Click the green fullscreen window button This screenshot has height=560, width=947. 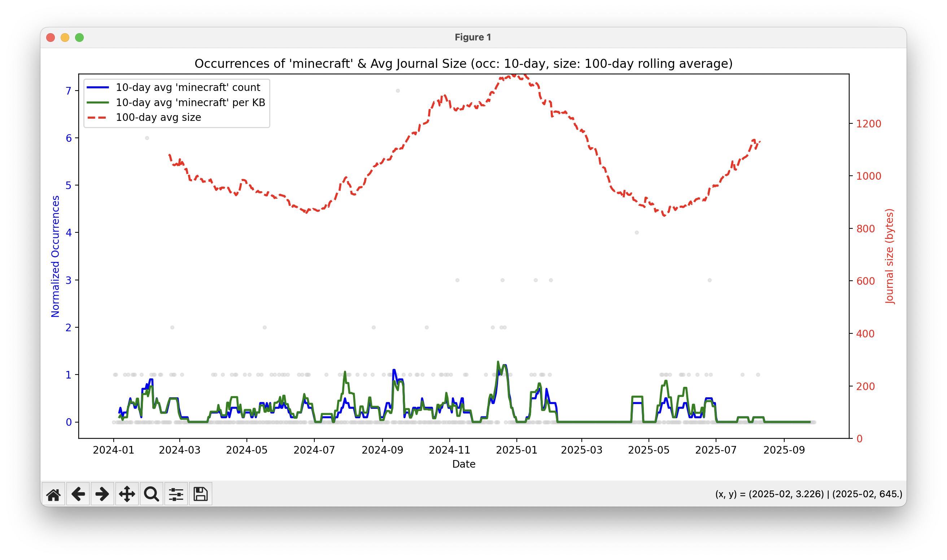coord(79,38)
